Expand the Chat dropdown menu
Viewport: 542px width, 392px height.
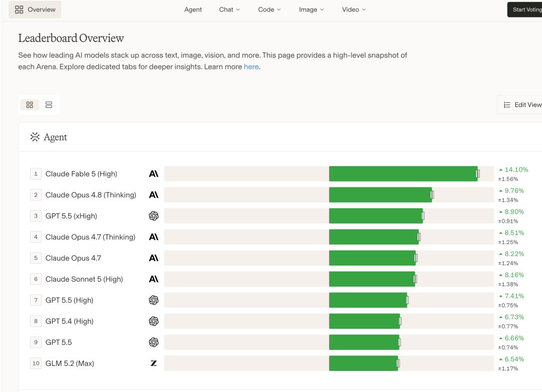point(229,10)
